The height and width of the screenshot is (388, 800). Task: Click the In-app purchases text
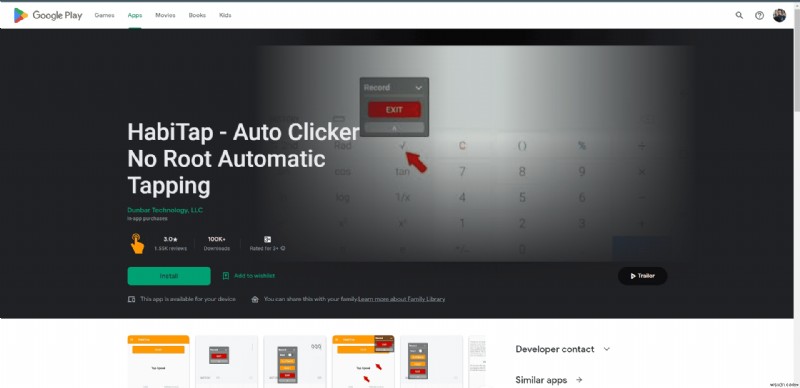(x=147, y=219)
